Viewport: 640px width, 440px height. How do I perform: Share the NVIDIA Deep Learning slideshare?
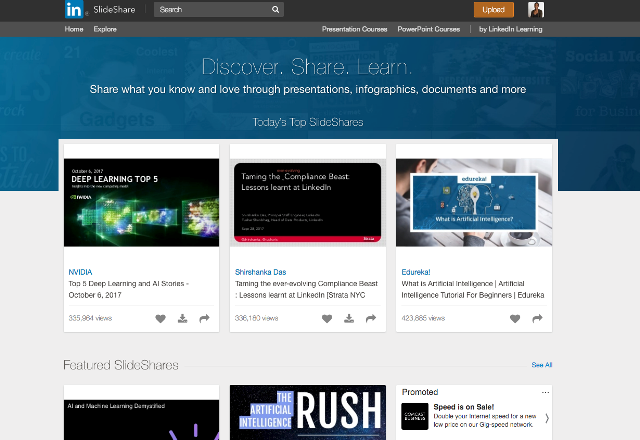pyautogui.click(x=204, y=318)
